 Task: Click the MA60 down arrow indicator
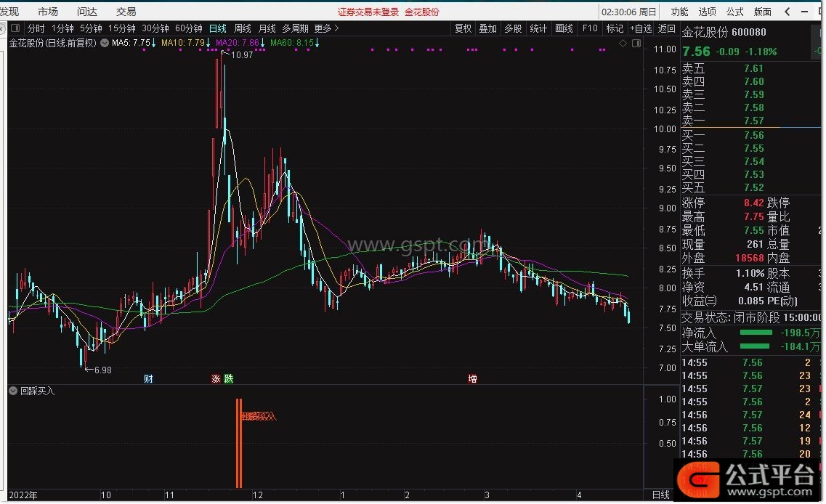(x=317, y=43)
